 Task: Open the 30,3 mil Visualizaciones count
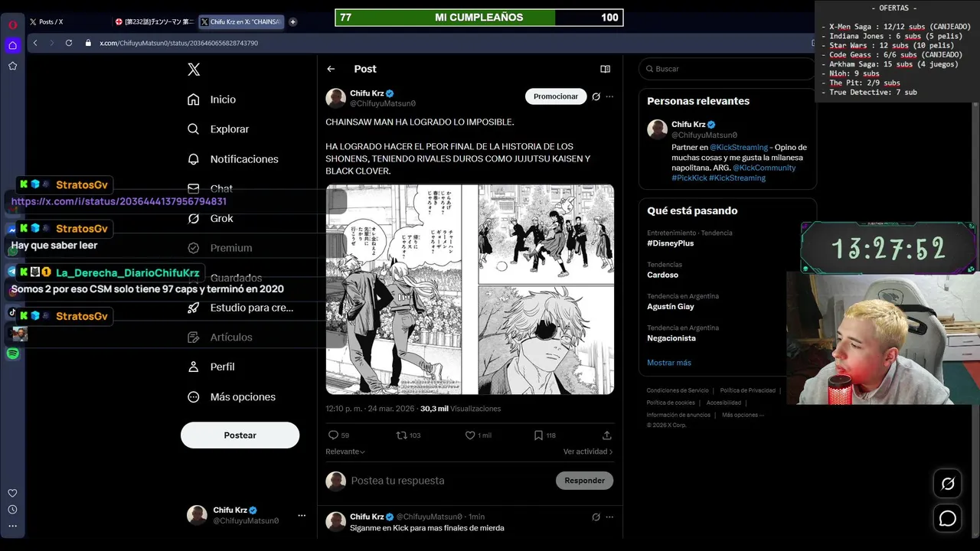pos(460,409)
